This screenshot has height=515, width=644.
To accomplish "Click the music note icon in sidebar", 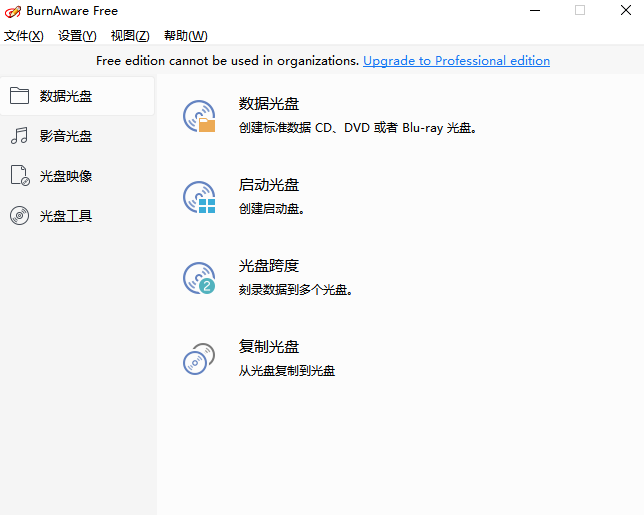I will (x=19, y=136).
